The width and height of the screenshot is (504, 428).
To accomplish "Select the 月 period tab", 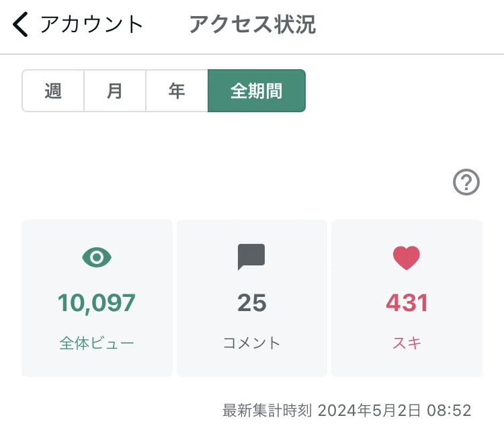I will pos(115,91).
